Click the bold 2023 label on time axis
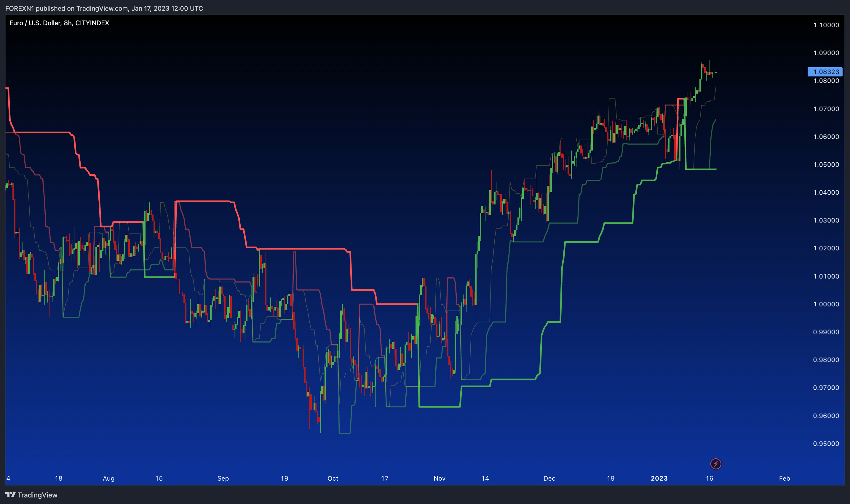 (x=659, y=478)
